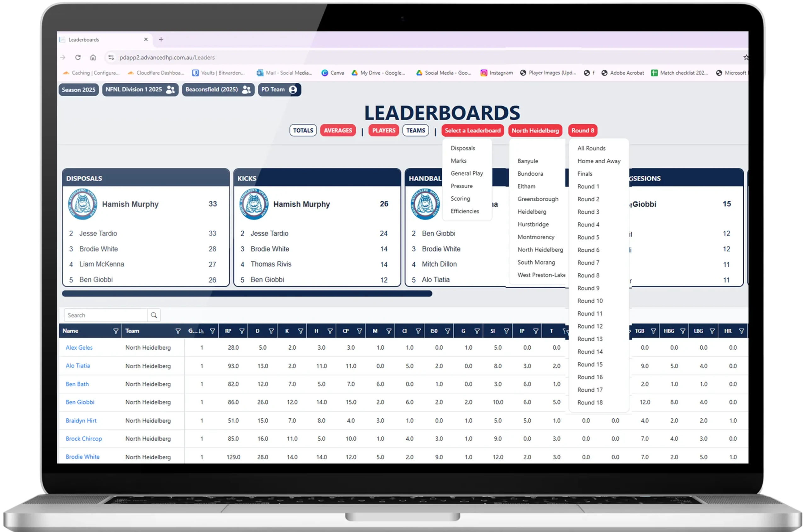Open the Round 8 dropdown
806x532 pixels.
tap(582, 131)
